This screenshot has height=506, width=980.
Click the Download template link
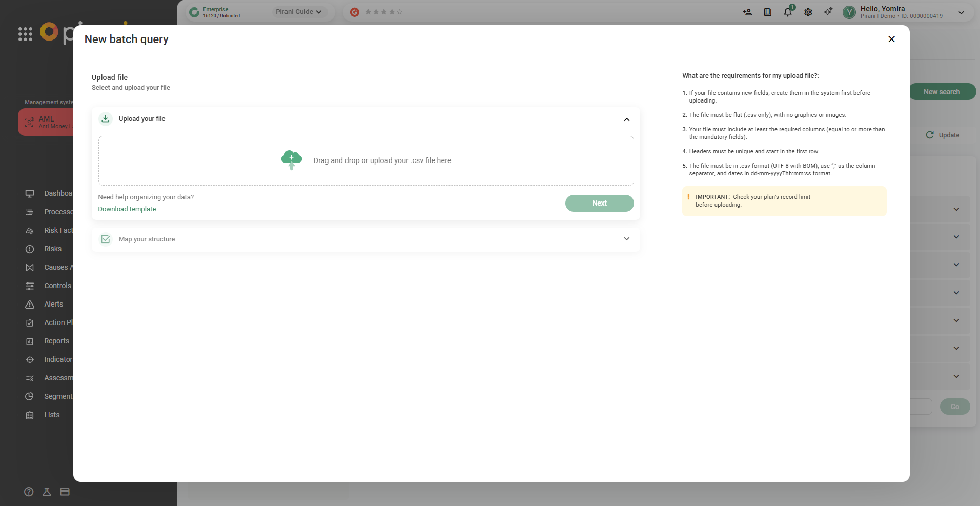click(127, 209)
